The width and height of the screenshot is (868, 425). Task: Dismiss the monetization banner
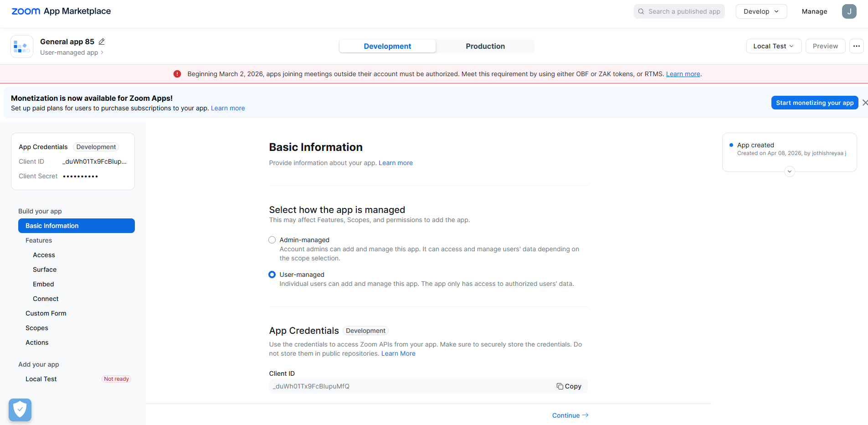point(865,103)
